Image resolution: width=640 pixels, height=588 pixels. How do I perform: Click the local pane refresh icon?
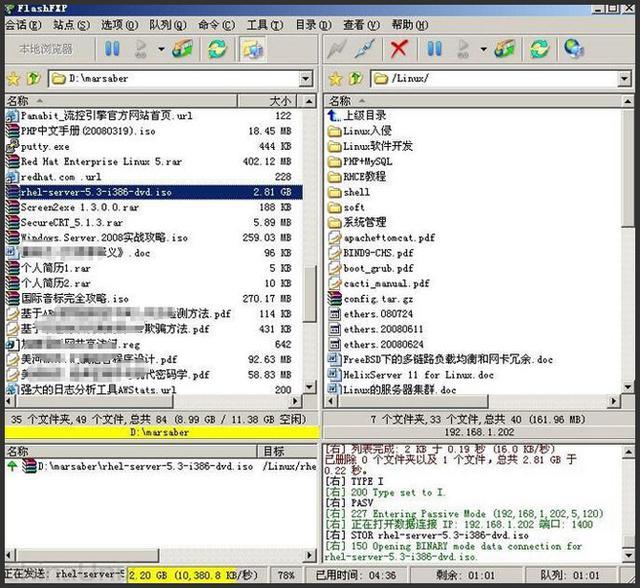[x=217, y=48]
